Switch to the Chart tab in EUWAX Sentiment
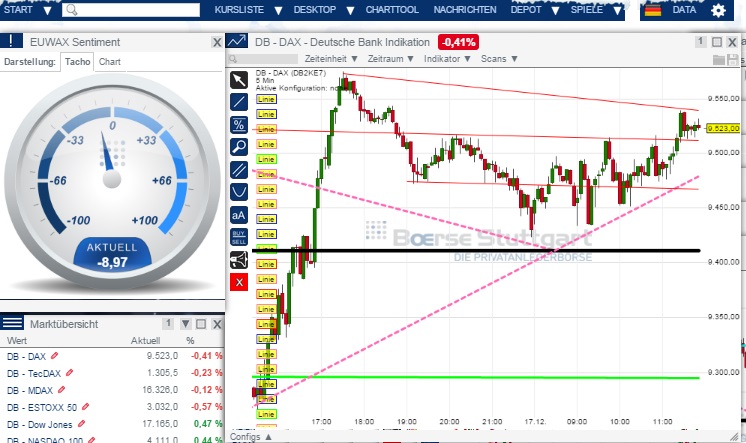This screenshot has height=443, width=746. (x=110, y=62)
